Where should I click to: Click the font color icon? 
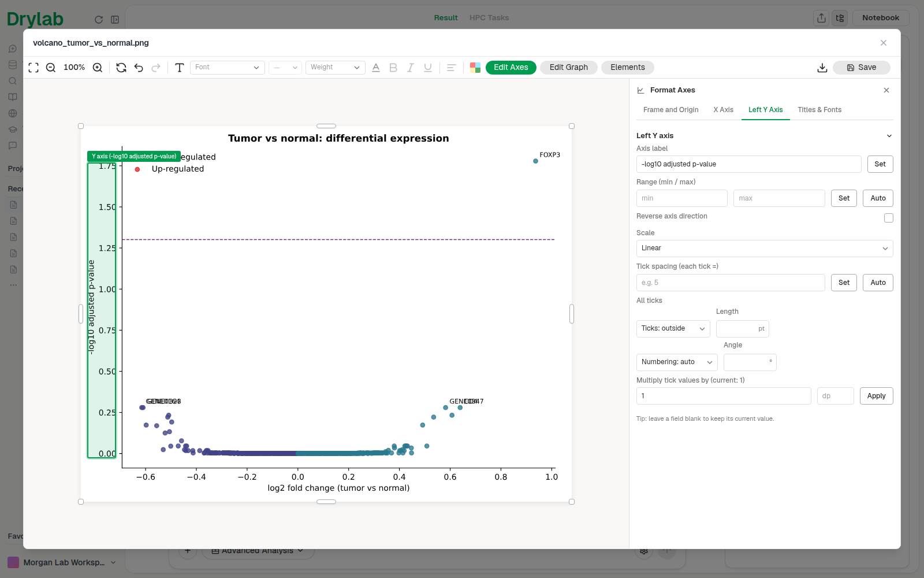tap(376, 68)
